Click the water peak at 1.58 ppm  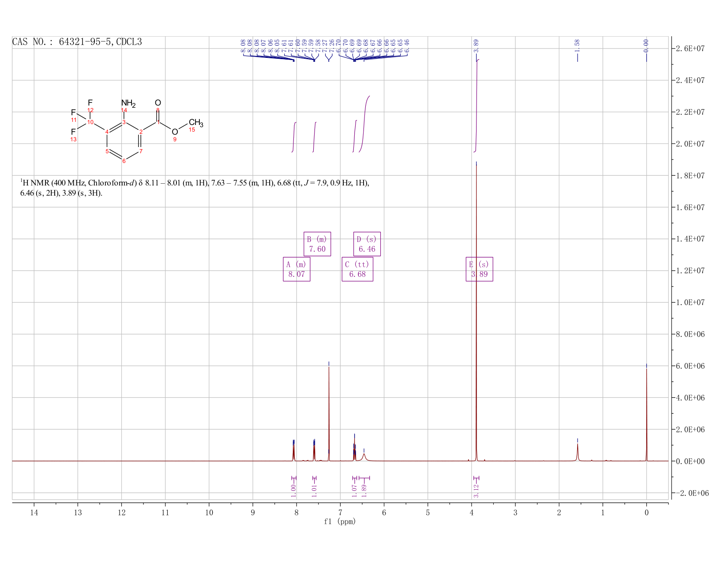(578, 453)
